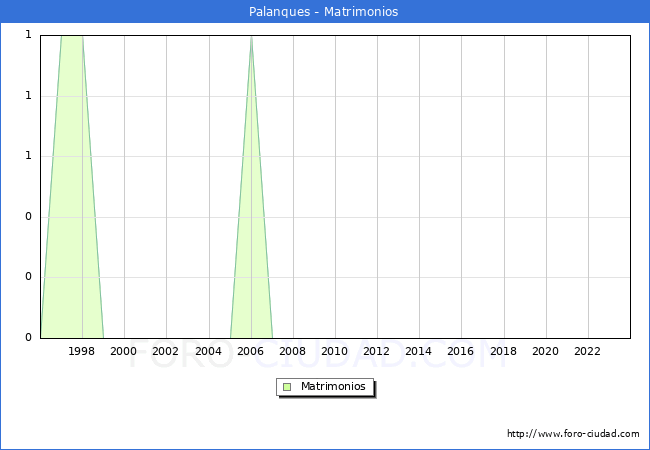Click the 2008 year label
This screenshot has height=450, width=650.
[292, 351]
